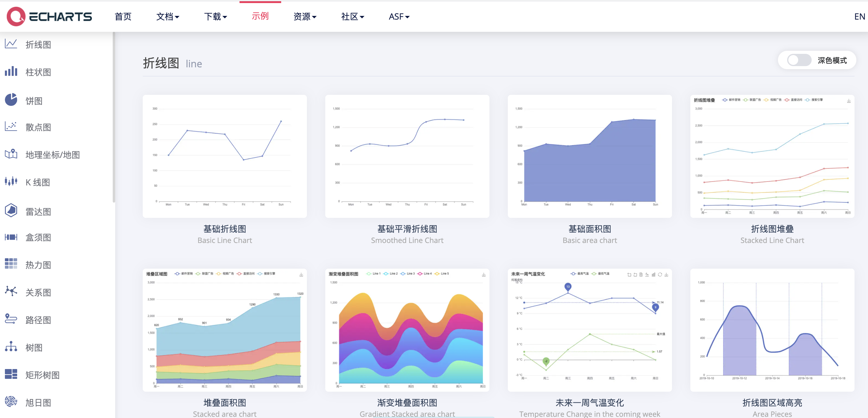868x418 pixels.
Task: Select the lines path icon in sidebar
Action: click(11, 319)
